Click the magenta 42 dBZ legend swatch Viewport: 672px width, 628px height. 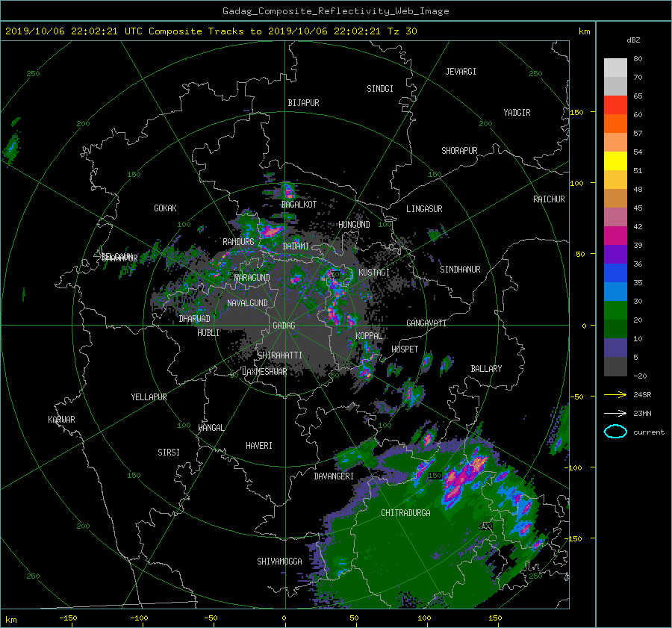(x=615, y=235)
